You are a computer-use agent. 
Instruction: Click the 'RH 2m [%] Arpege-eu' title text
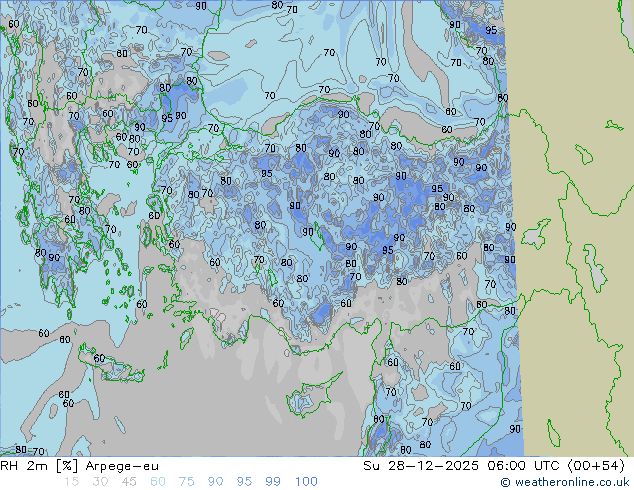(79, 466)
